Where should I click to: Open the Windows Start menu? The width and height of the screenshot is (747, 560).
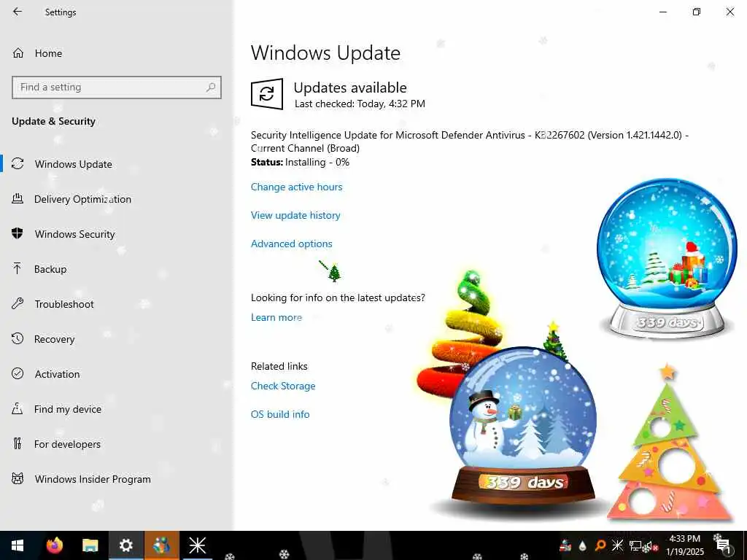click(x=18, y=545)
